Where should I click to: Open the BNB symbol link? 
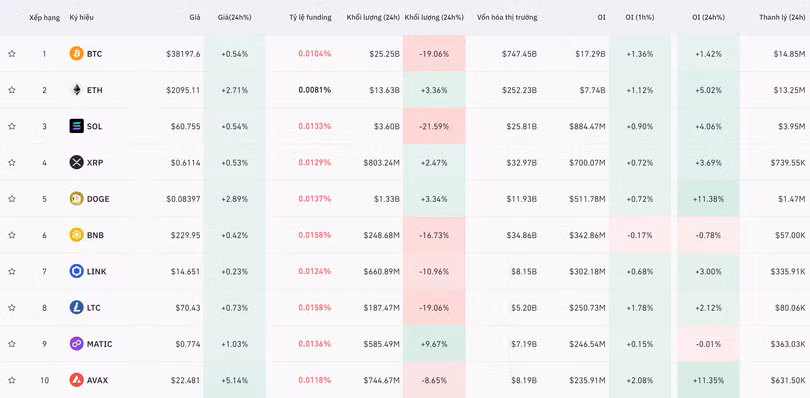click(x=95, y=235)
